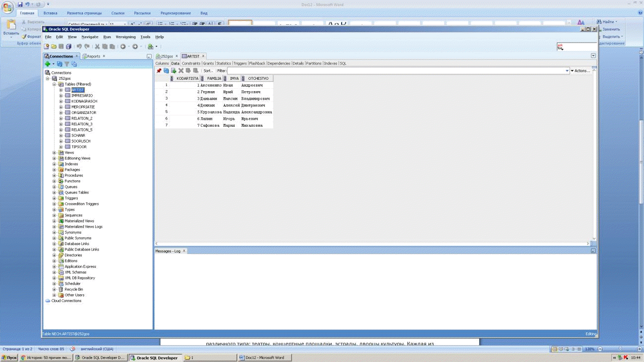
Task: Expand the ARTIST table node
Action: pos(61,90)
